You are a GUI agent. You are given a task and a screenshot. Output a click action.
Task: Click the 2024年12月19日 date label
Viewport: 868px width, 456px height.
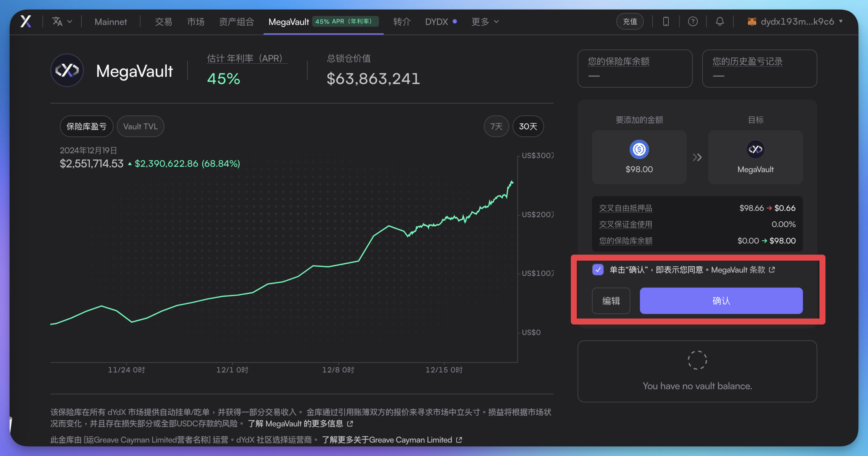click(x=88, y=150)
